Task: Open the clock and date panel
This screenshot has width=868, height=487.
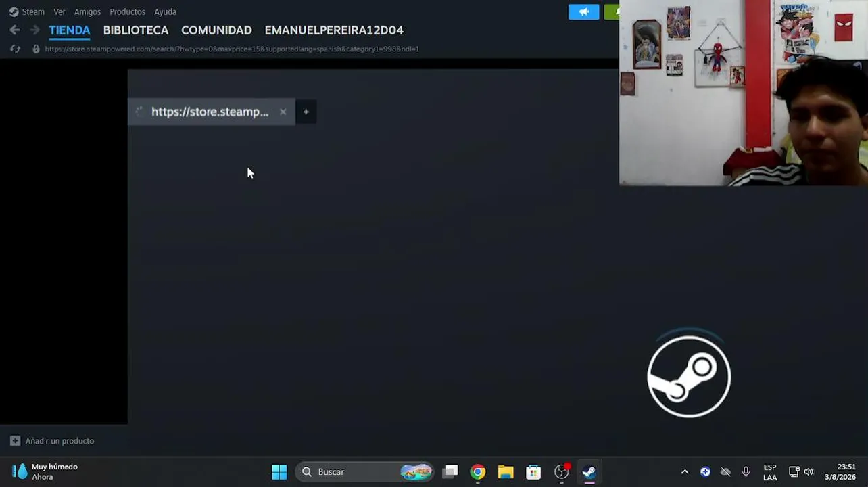Action: (840, 472)
